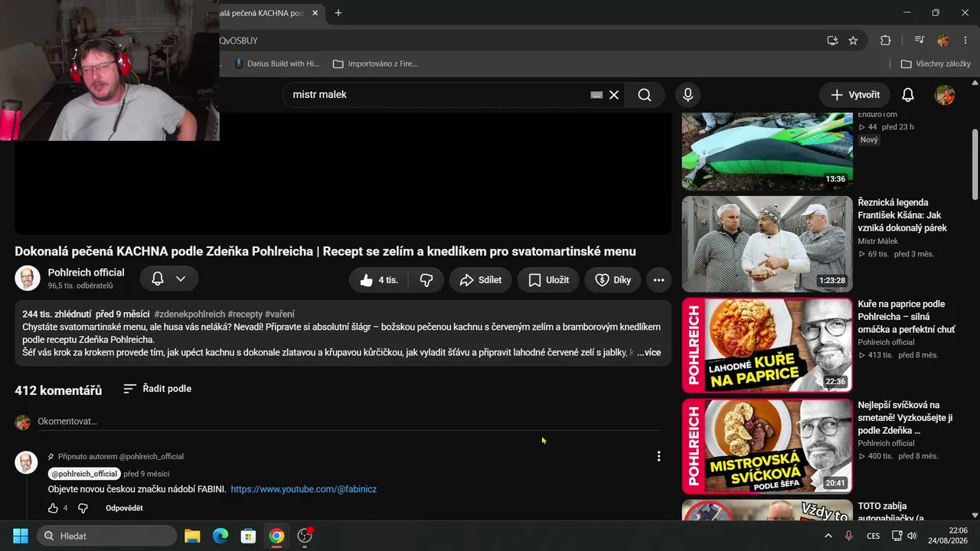Open Chrome profile avatar
The width and height of the screenshot is (980, 551).
click(x=942, y=41)
